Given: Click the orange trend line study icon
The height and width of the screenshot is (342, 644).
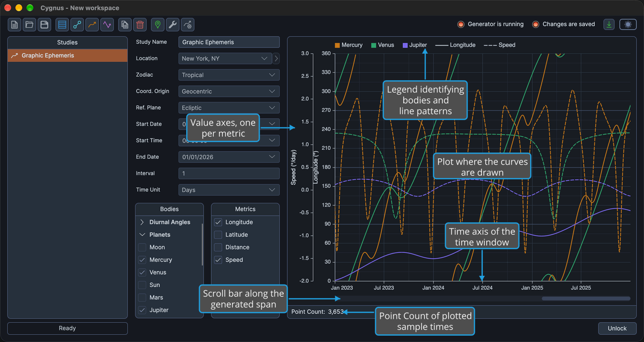Looking at the screenshot, I should [x=92, y=25].
